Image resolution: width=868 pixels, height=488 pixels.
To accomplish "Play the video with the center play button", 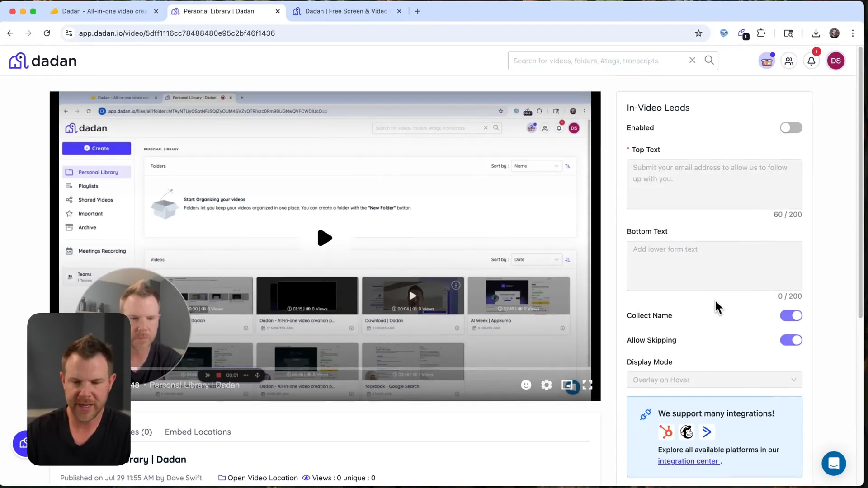I will [x=325, y=238].
